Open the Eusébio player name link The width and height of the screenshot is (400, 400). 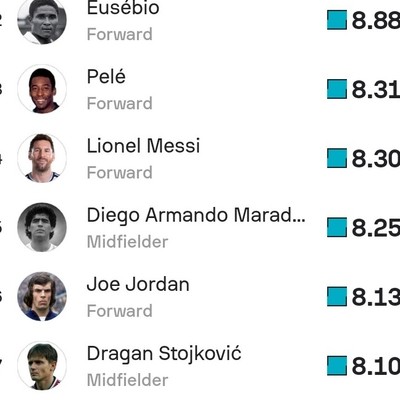pyautogui.click(x=123, y=8)
